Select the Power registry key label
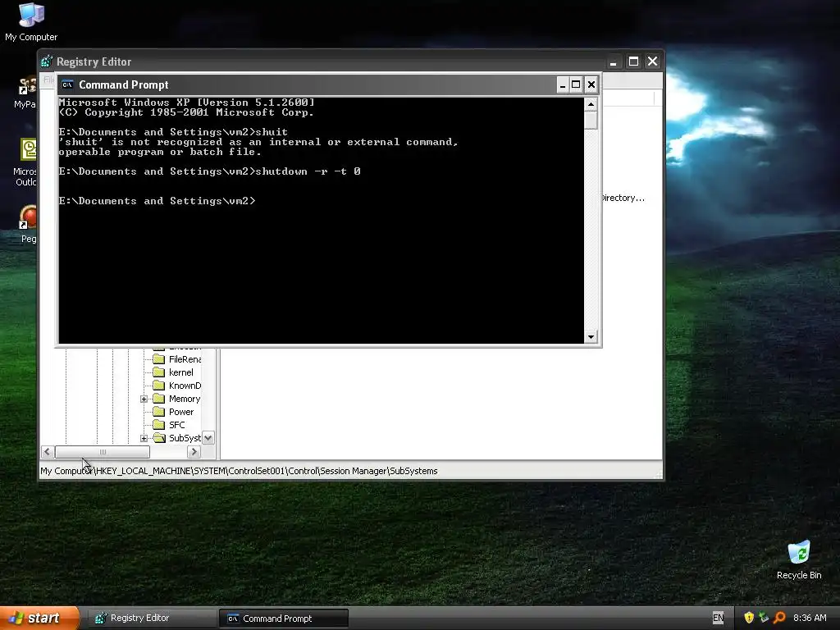Image resolution: width=840 pixels, height=630 pixels. (181, 412)
